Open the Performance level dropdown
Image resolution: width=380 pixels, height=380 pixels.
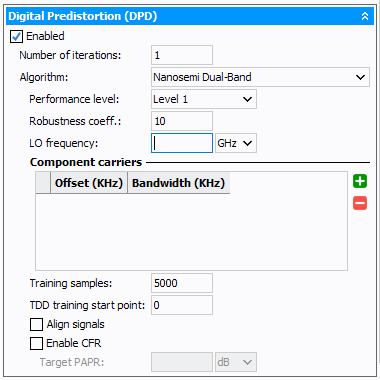(x=204, y=99)
